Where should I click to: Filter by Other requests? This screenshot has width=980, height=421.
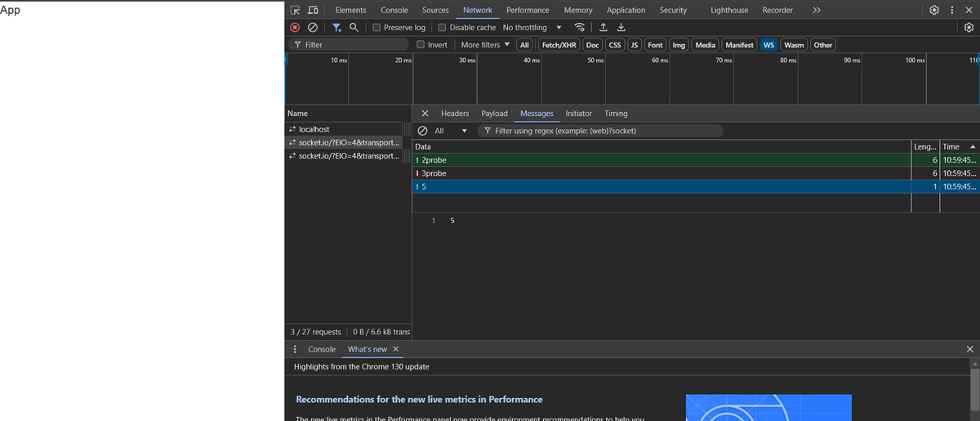pyautogui.click(x=823, y=45)
